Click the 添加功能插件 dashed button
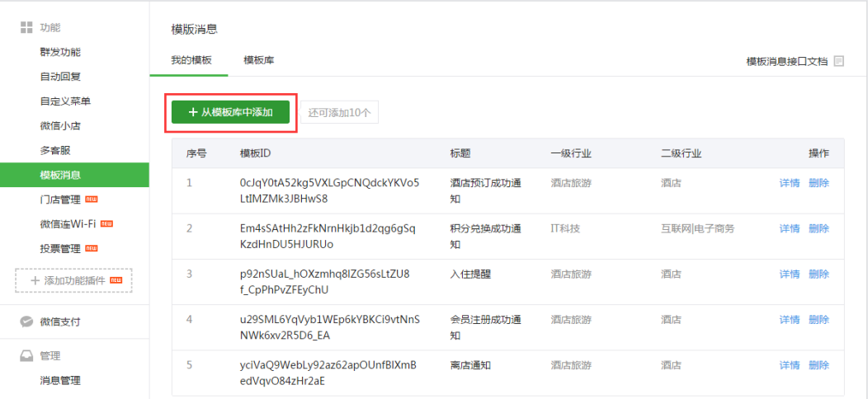The width and height of the screenshot is (868, 399). tap(73, 280)
